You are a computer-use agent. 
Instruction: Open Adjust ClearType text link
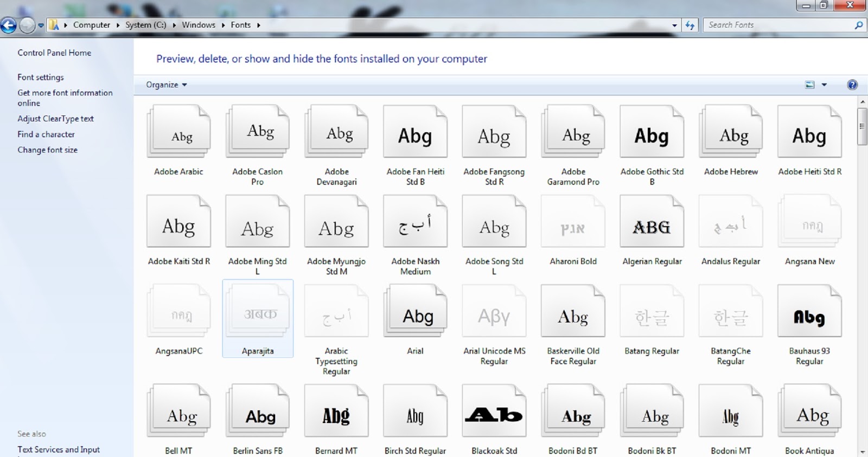55,119
